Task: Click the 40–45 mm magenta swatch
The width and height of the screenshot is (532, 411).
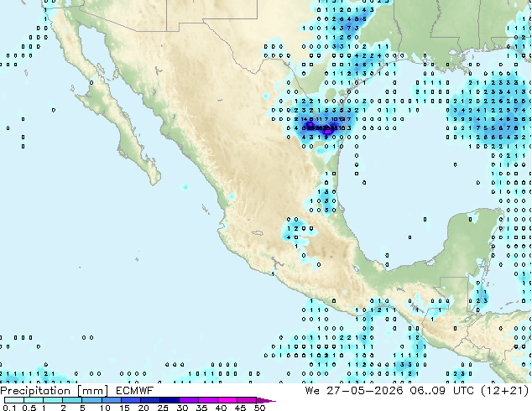Action: click(x=227, y=400)
